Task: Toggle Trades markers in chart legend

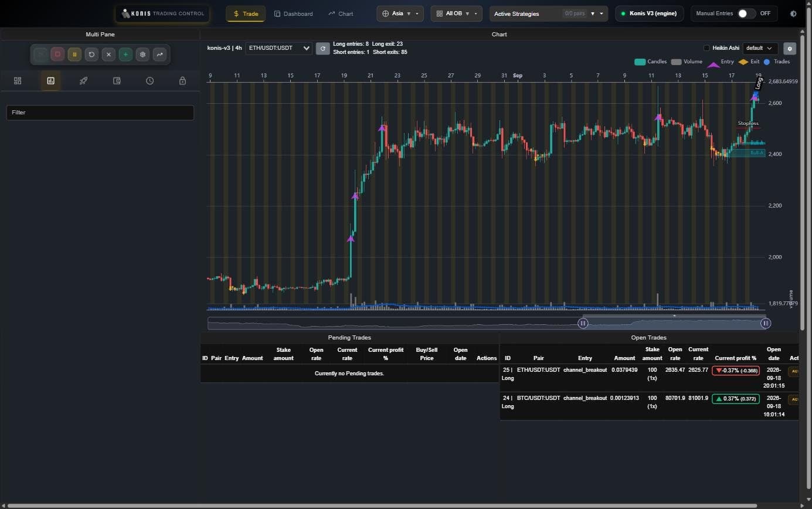Action: [x=776, y=62]
